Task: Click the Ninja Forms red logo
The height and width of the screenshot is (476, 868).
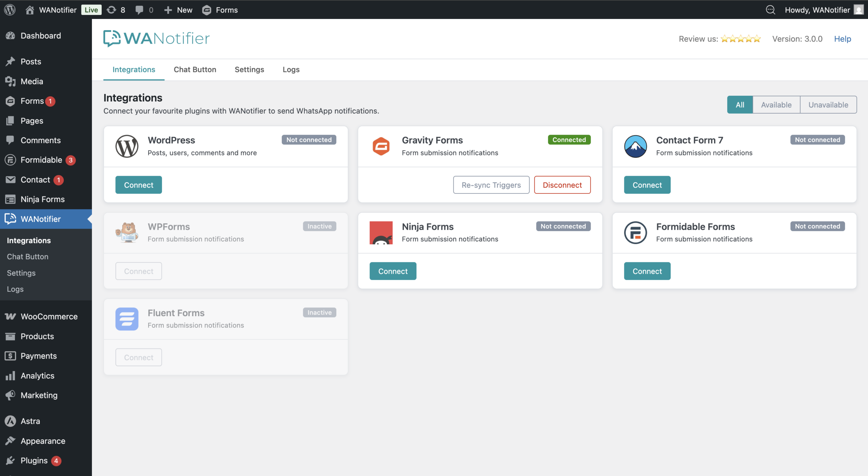Action: coord(381,233)
